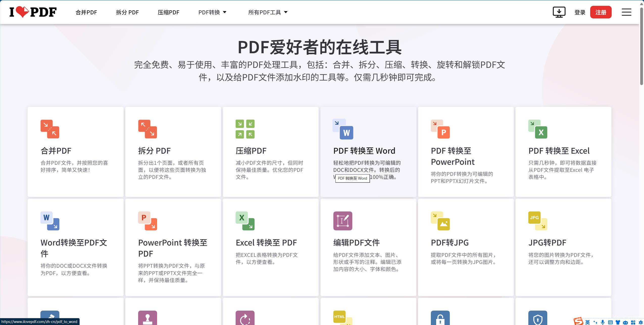Open the 编辑PDF文件 card title

[356, 242]
